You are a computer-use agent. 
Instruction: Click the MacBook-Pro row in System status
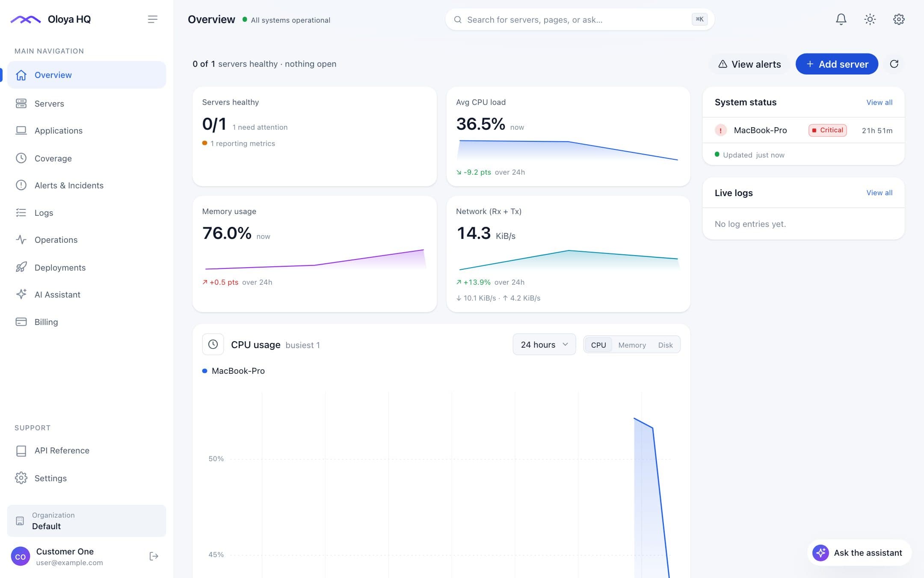click(x=803, y=130)
